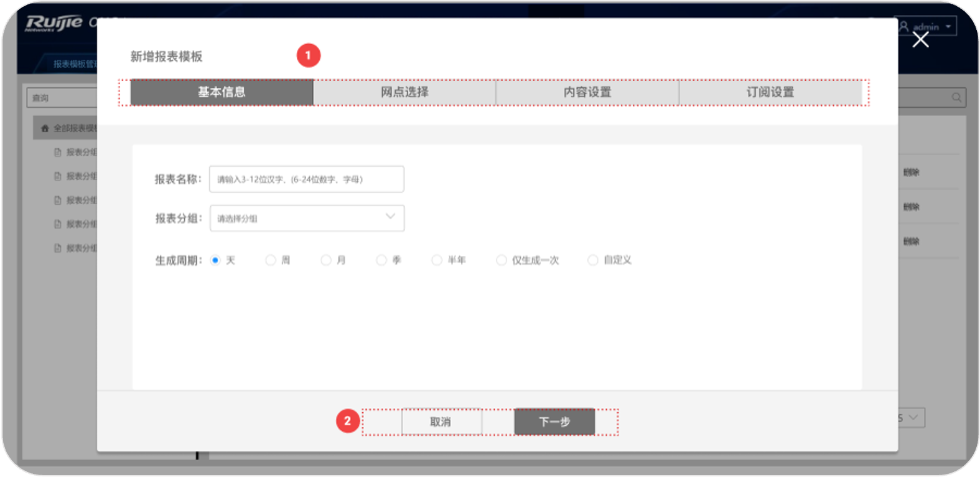980x477 pixels.
Task: Choose the 半年 generation period option
Action: pyautogui.click(x=437, y=260)
